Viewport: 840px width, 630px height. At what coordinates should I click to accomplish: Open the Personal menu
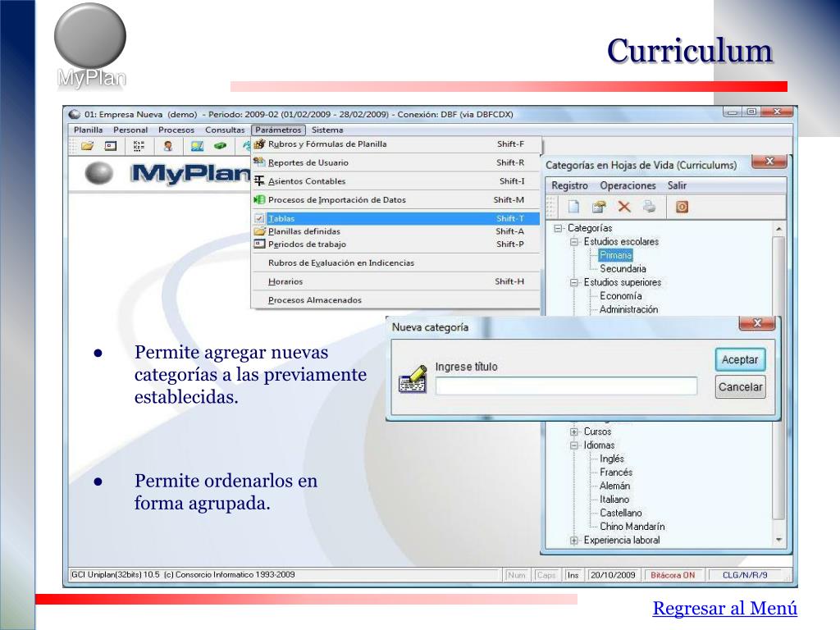[x=130, y=130]
